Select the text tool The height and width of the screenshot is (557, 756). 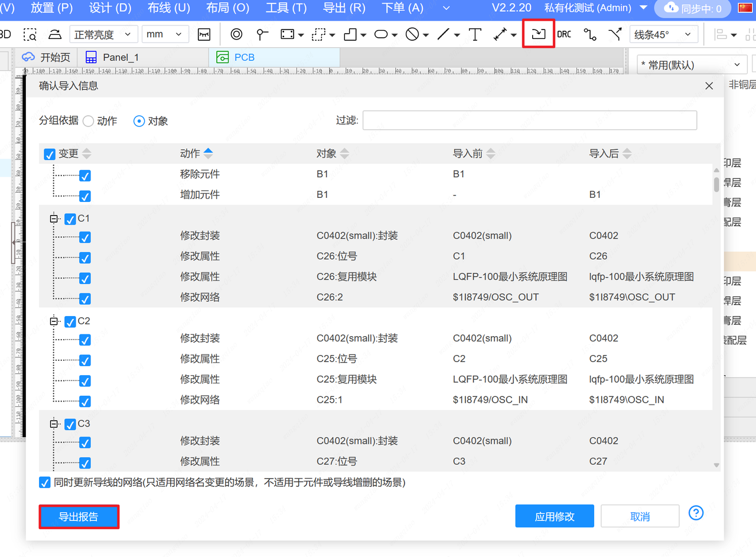pyautogui.click(x=475, y=34)
